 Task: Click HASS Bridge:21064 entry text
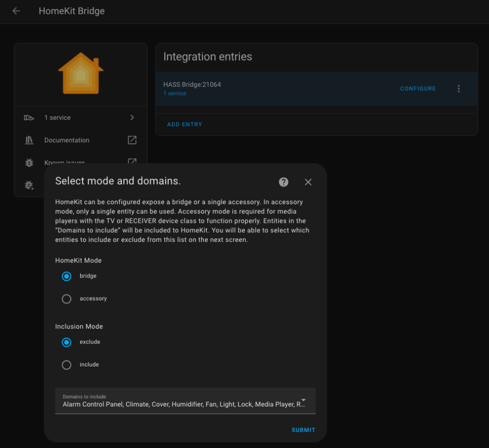[192, 84]
